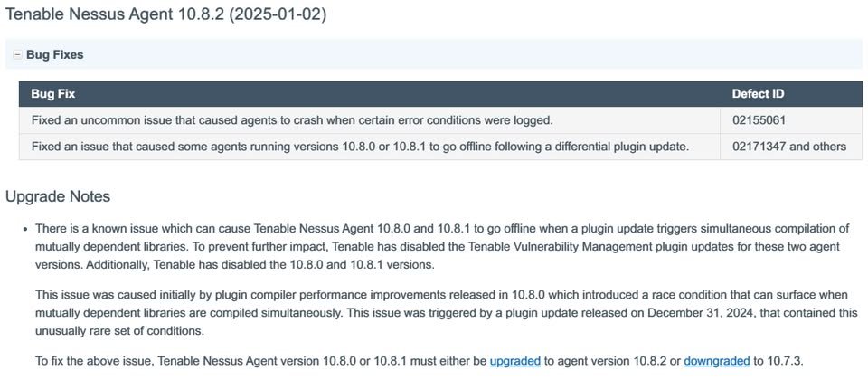Viewport: 868px width, 380px height.
Task: Click the December 31, 2024 date text
Action: (702, 313)
